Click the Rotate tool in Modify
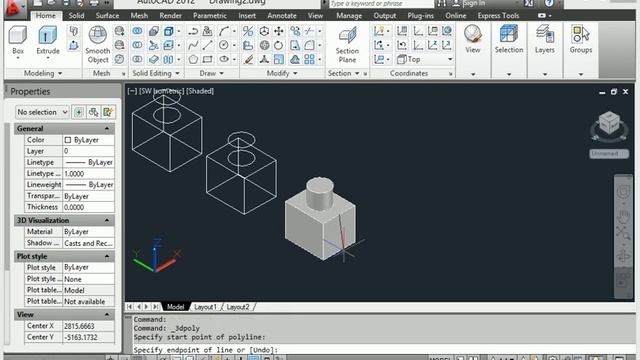Screen dimensions: 640x360 tap(279, 45)
